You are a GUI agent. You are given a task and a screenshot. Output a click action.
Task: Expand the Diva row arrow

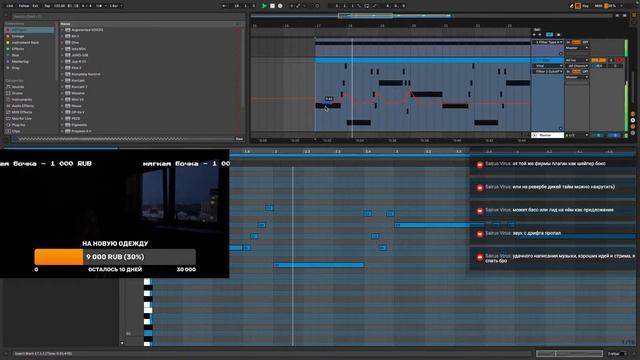point(62,42)
